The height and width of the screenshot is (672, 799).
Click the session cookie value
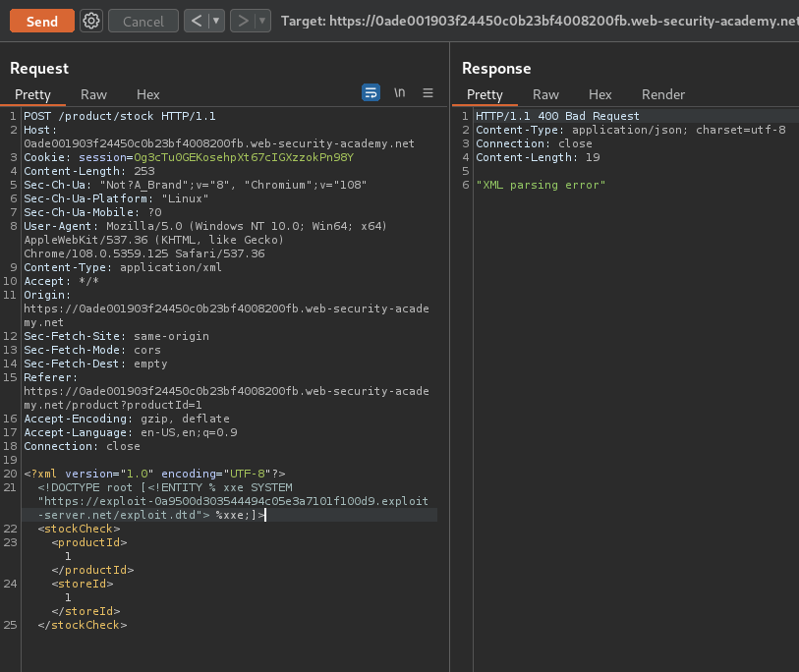(244, 157)
